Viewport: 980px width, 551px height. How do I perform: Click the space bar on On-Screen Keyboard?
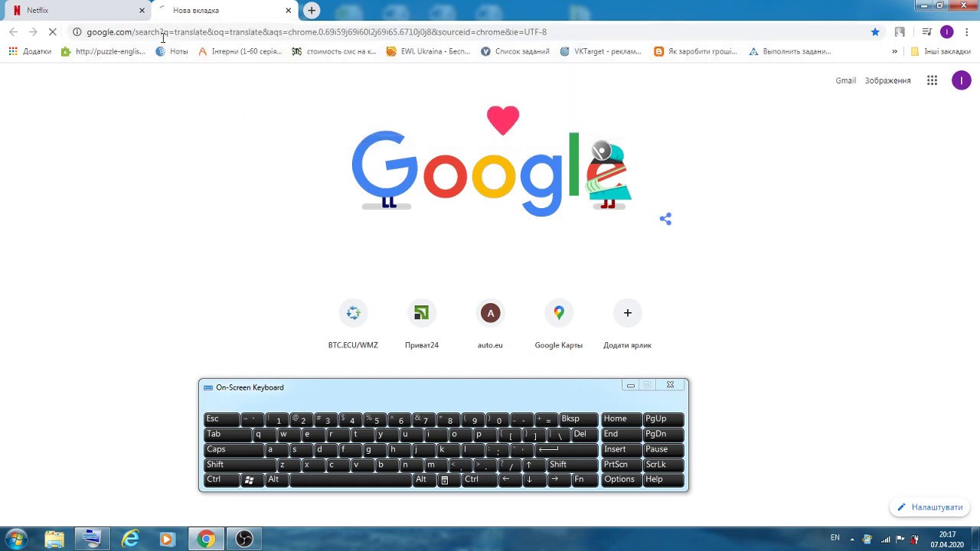click(x=351, y=480)
